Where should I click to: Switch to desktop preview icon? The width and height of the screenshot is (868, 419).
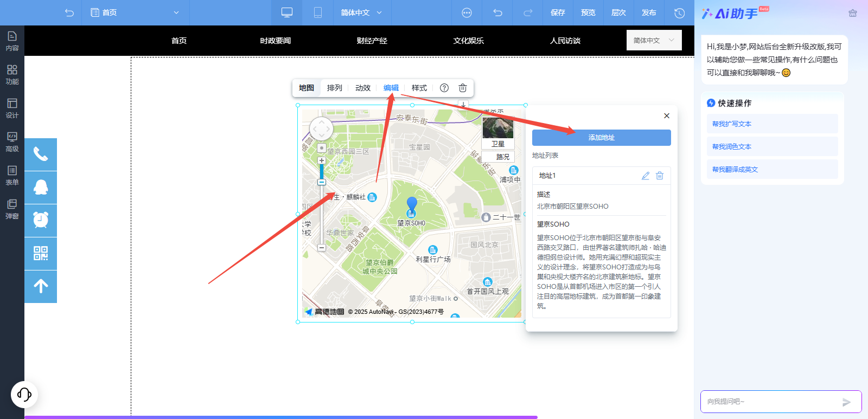(287, 12)
